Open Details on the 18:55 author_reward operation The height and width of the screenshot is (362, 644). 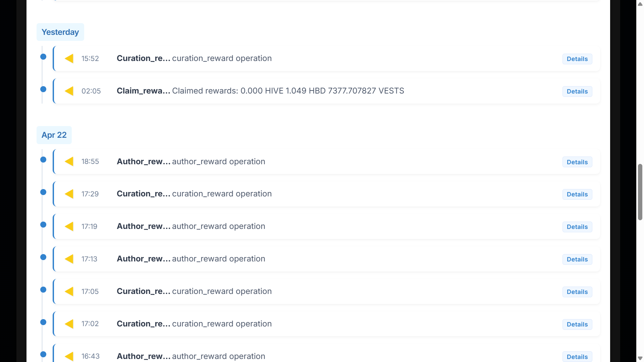577,162
